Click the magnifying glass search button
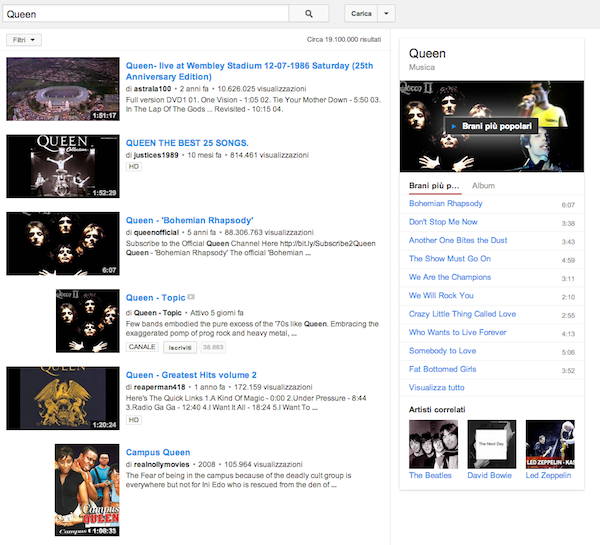This screenshot has height=545, width=600. pyautogui.click(x=309, y=14)
